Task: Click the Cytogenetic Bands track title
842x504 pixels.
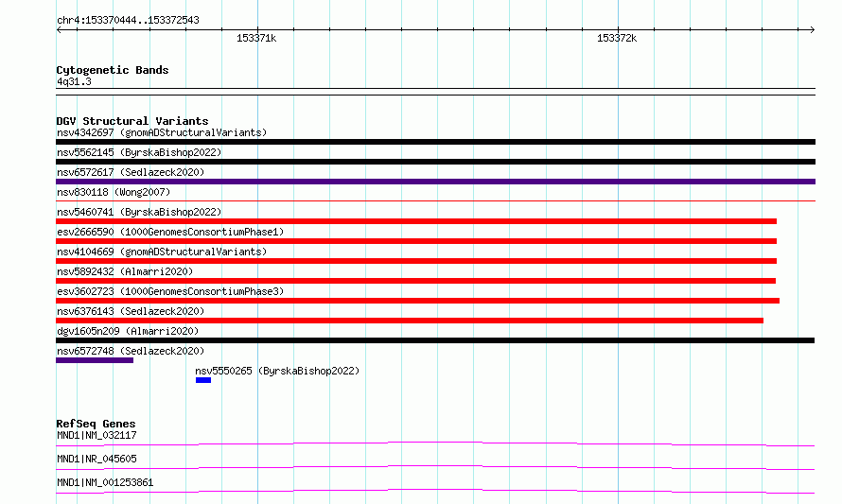Action: tap(113, 70)
